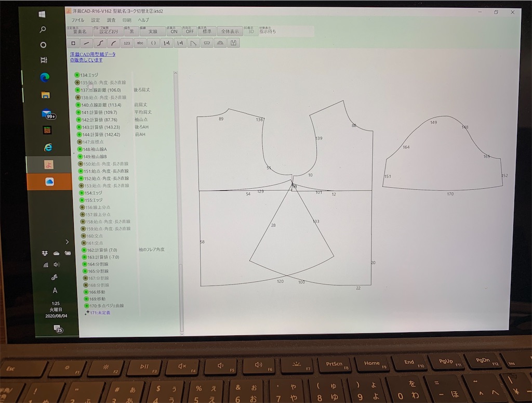Image resolution: width=532 pixels, height=403 pixels.
Task: Select the S-curve drawing tool
Action: tap(100, 43)
